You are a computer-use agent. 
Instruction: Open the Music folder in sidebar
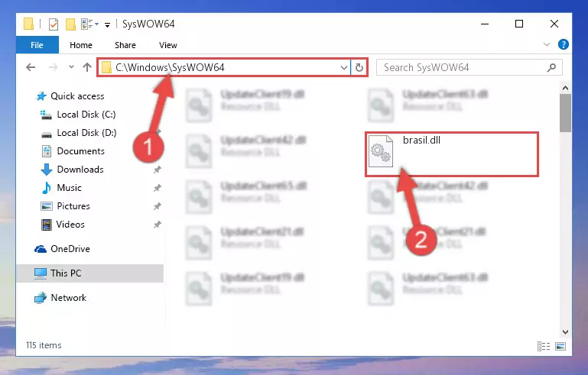click(x=69, y=188)
